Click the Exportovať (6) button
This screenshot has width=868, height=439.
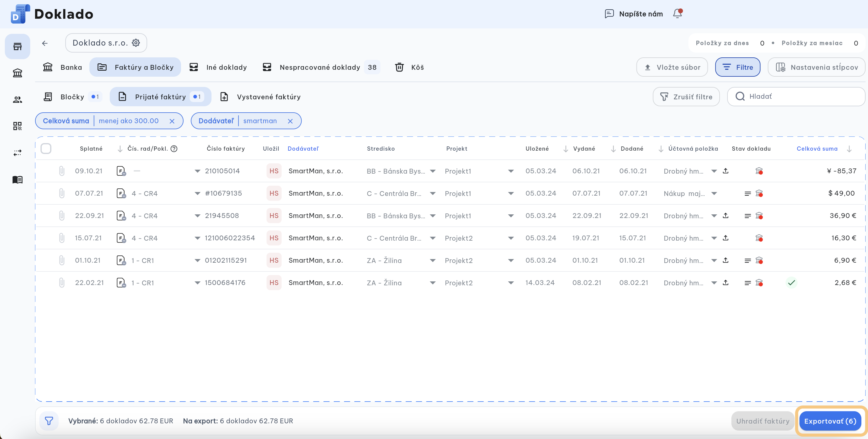point(830,421)
